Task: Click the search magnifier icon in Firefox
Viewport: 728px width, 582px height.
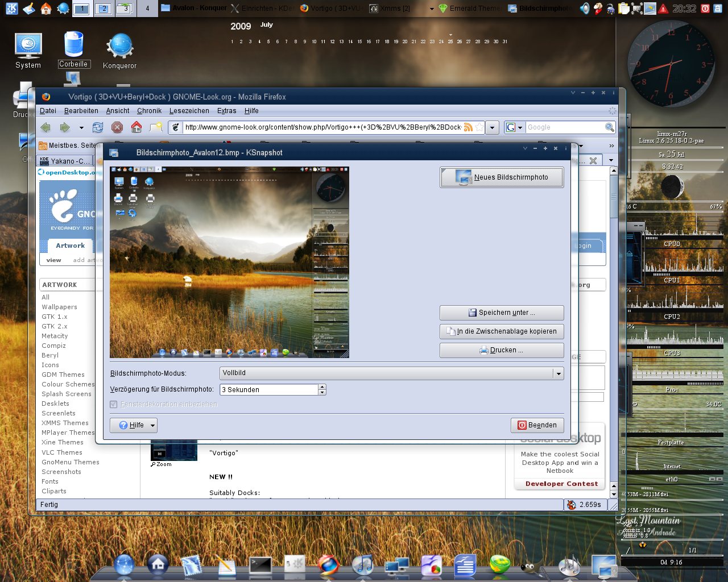Action: click(x=610, y=127)
